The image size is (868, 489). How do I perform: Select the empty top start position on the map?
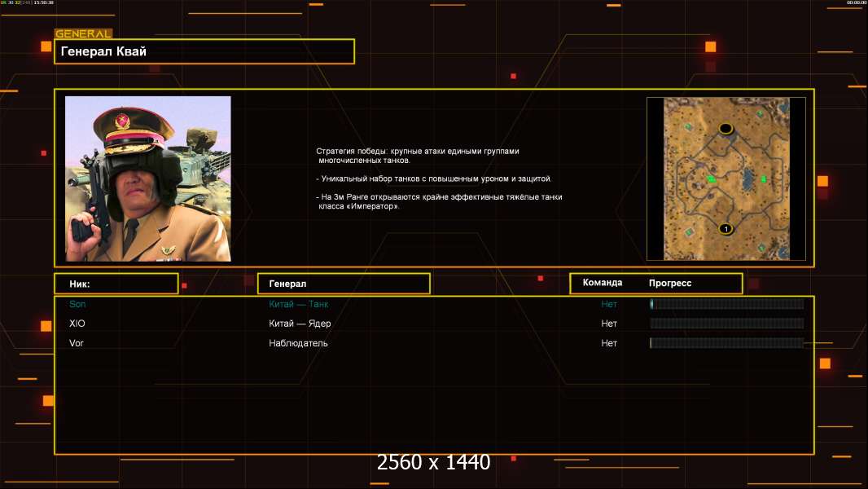pos(726,129)
